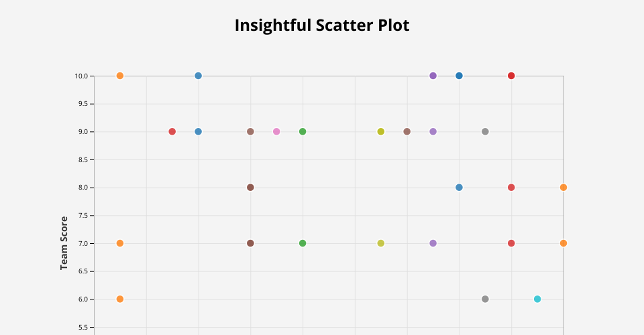This screenshot has height=335, width=644.
Task: Pick the red point at score 9.0
Action: (172, 131)
